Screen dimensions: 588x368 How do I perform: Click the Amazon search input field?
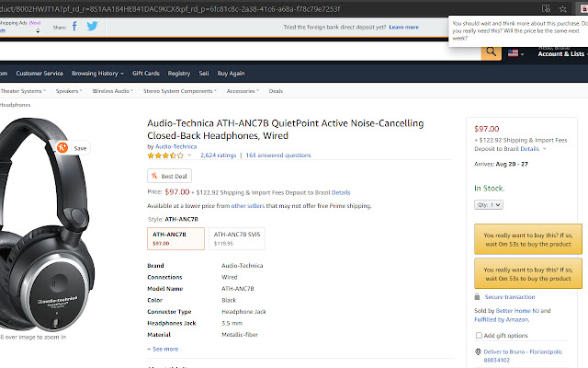(240, 52)
